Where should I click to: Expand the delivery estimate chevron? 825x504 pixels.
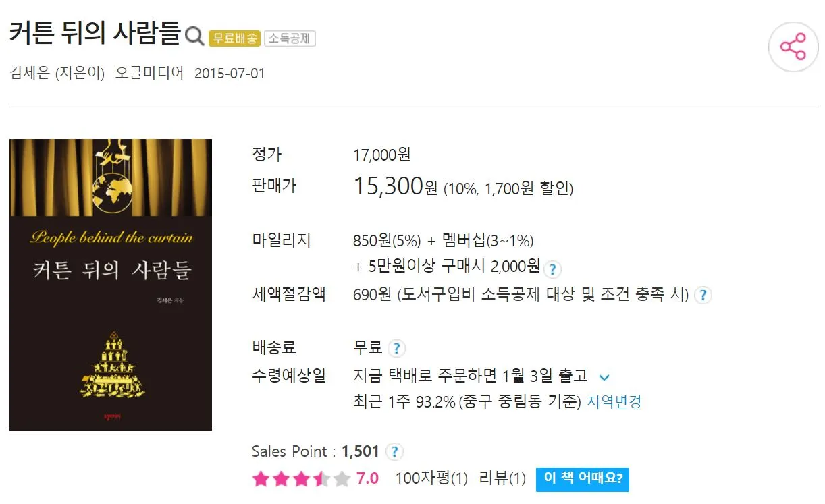tap(604, 377)
